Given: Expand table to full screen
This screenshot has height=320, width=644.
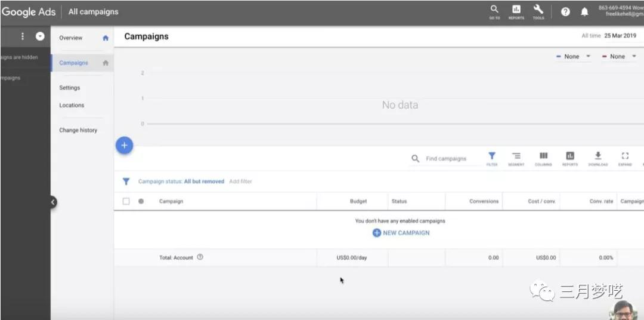Looking at the screenshot, I should 625,158.
